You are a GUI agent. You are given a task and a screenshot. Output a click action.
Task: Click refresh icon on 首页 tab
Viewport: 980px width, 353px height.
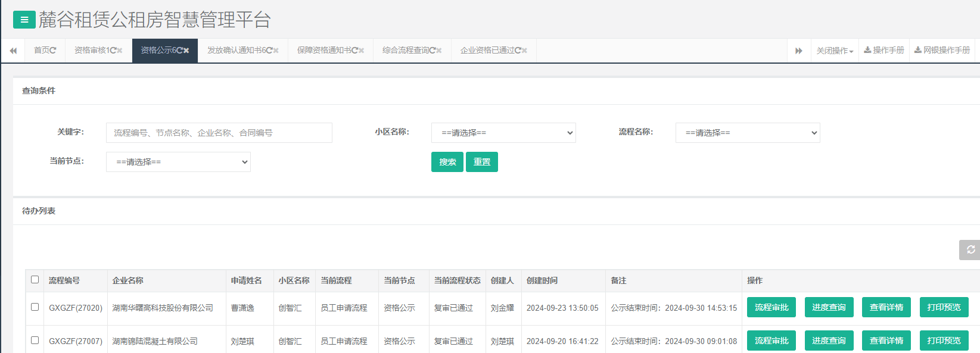(53, 51)
